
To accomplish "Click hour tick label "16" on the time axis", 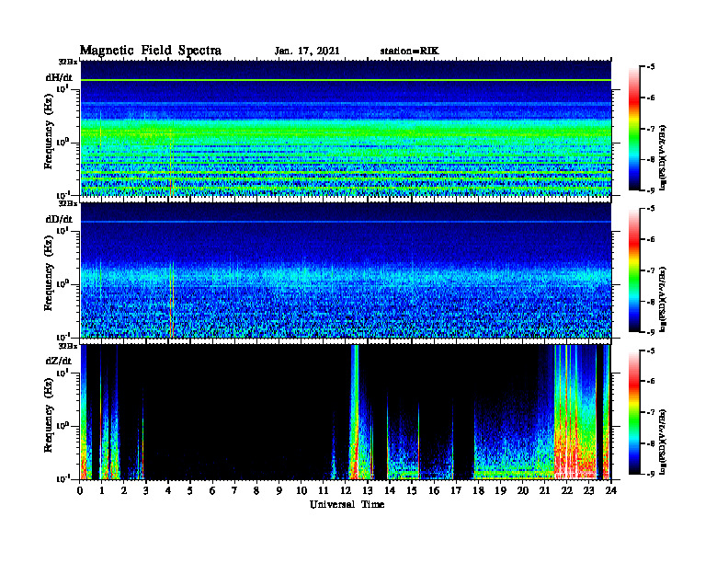I will click(434, 490).
